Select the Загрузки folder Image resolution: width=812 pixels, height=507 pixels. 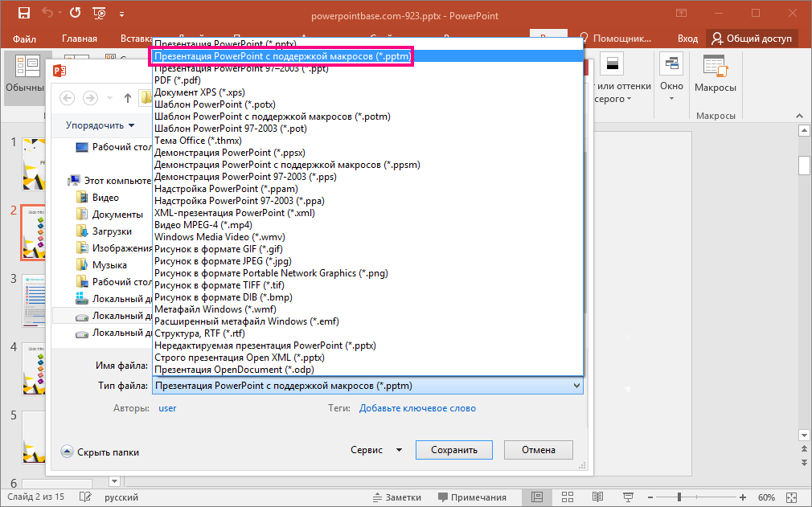click(104, 231)
